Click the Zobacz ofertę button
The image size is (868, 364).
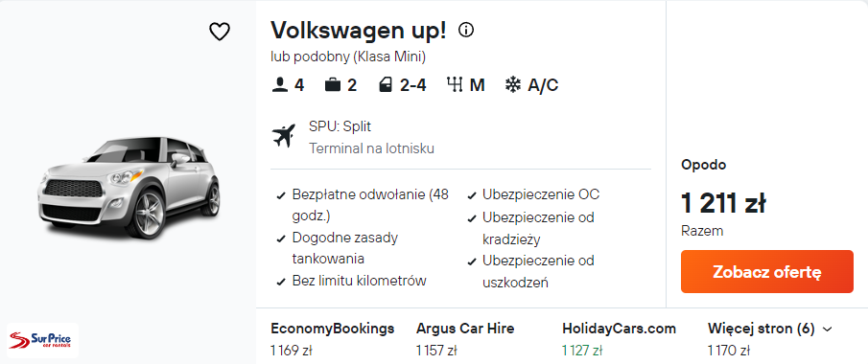(x=767, y=272)
